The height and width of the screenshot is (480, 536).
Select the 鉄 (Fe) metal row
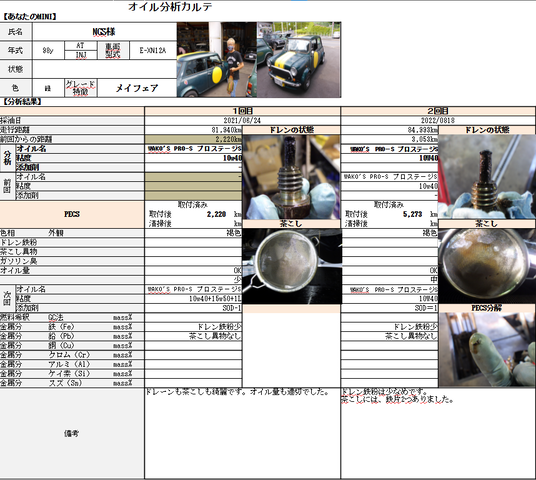tap(72, 327)
